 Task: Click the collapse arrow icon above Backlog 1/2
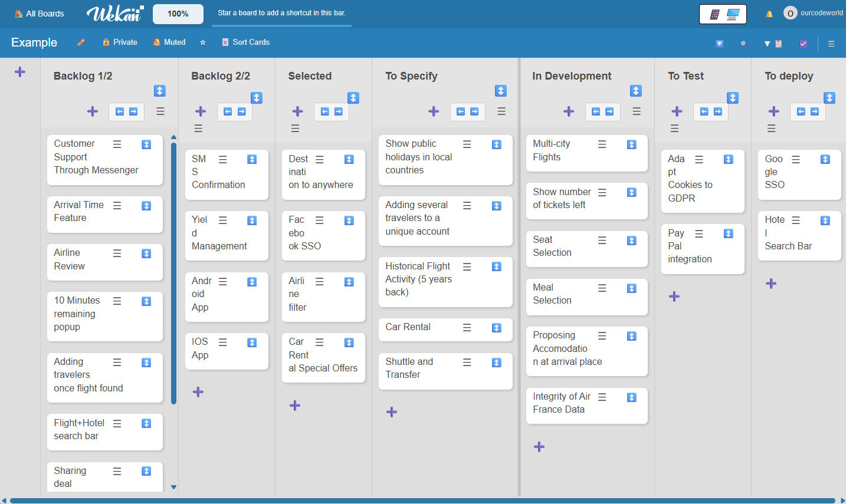pyautogui.click(x=159, y=91)
